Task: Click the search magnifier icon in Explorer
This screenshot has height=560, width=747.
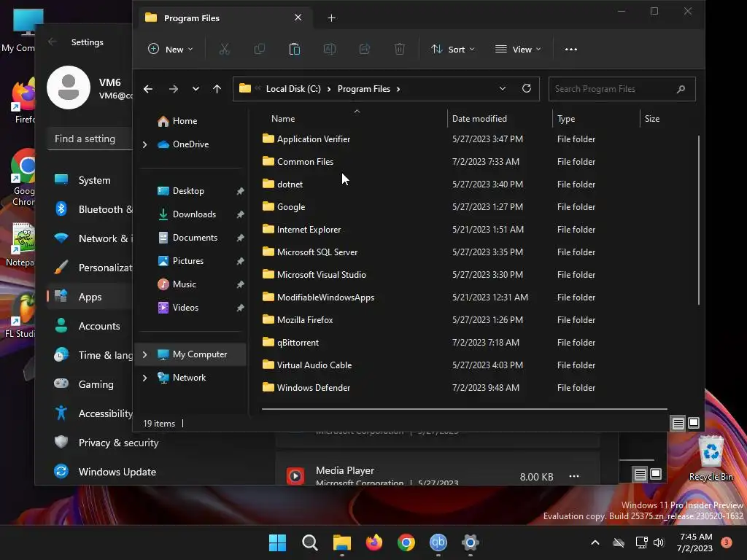Action: coord(681,89)
